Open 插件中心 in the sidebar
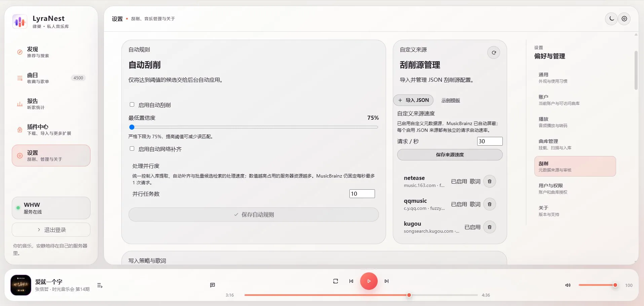The image size is (644, 306). pos(51,130)
